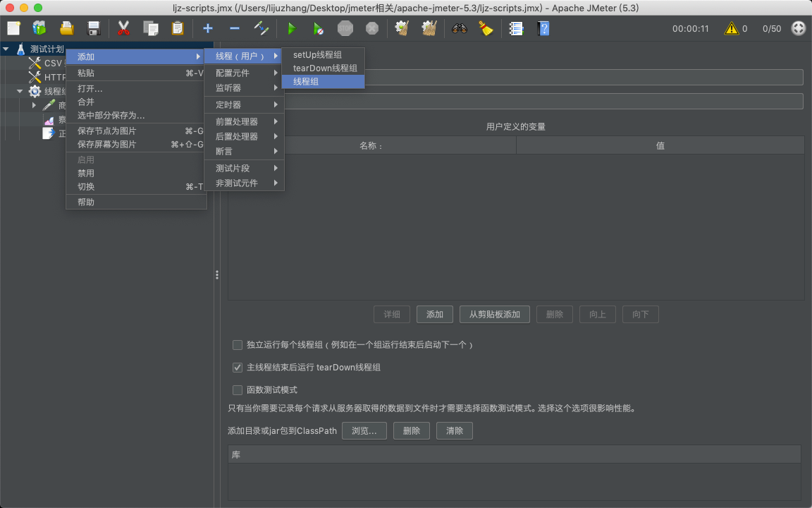Open the 测试片段 submenu
The image size is (812, 508).
[245, 169]
